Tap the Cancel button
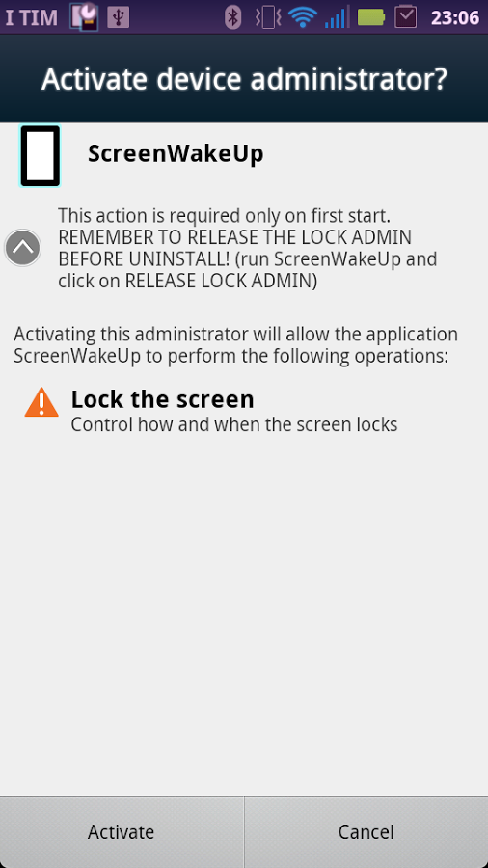Image resolution: width=488 pixels, height=868 pixels. 366,832
